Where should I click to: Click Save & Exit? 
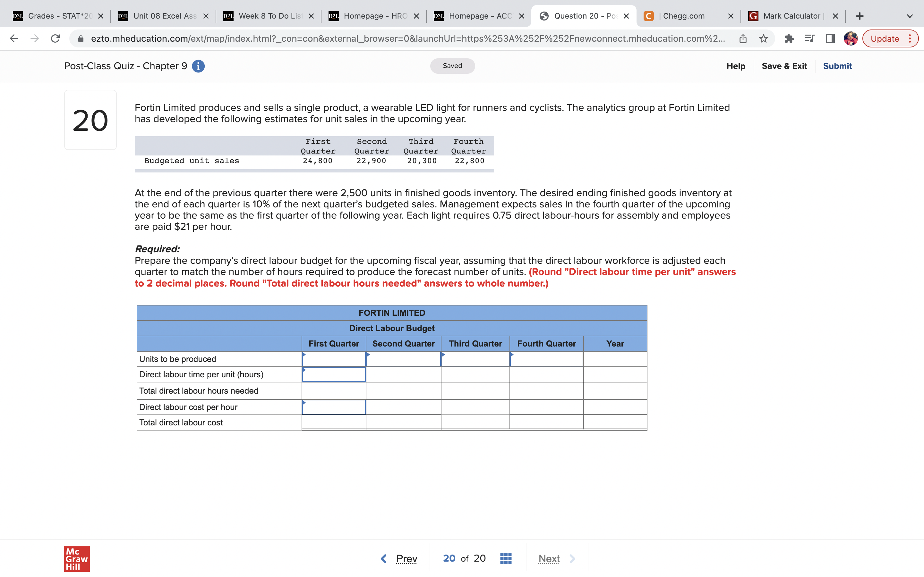click(785, 66)
